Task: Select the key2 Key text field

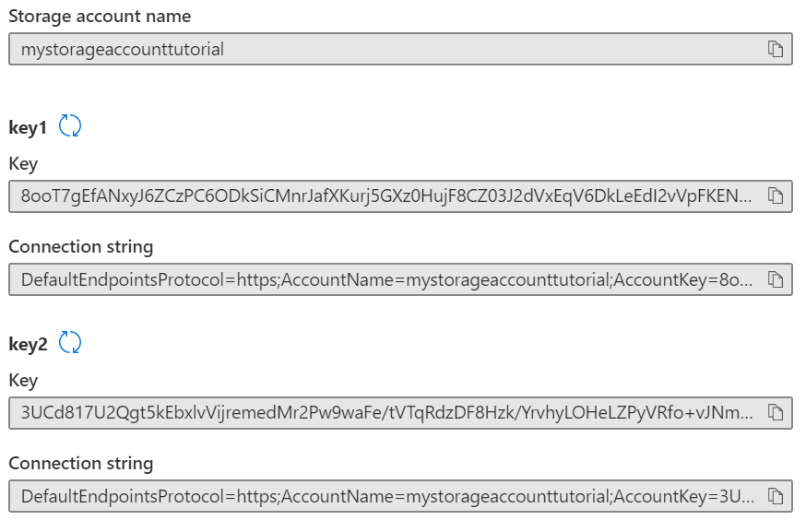Action: 369,411
